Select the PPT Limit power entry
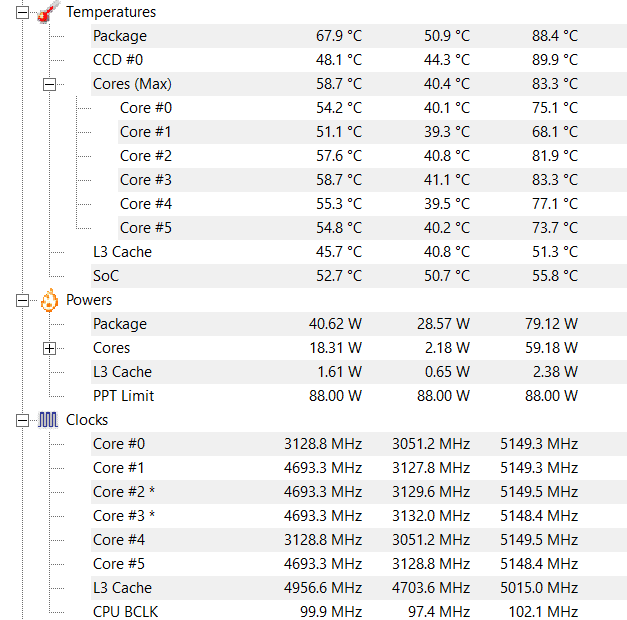 click(123, 396)
